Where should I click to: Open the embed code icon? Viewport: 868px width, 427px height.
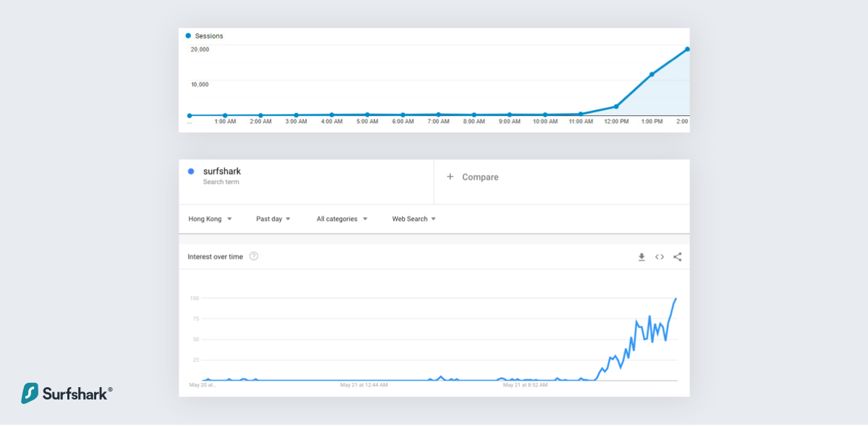pos(659,257)
